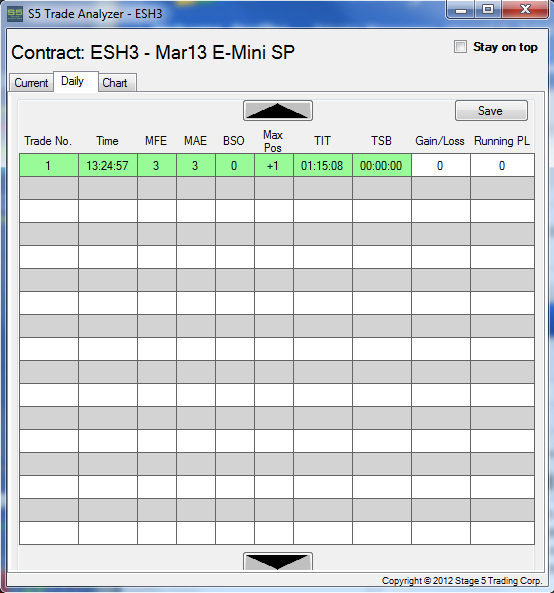
Task: Click the BSO value 0 cell
Action: pyautogui.click(x=234, y=165)
